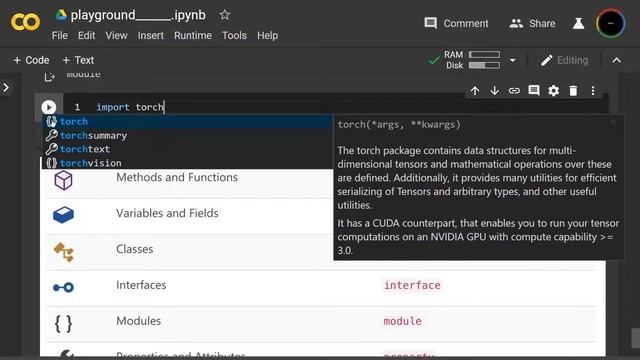Image resolution: width=640 pixels, height=360 pixels.
Task: Open the Runtime menu
Action: click(193, 36)
